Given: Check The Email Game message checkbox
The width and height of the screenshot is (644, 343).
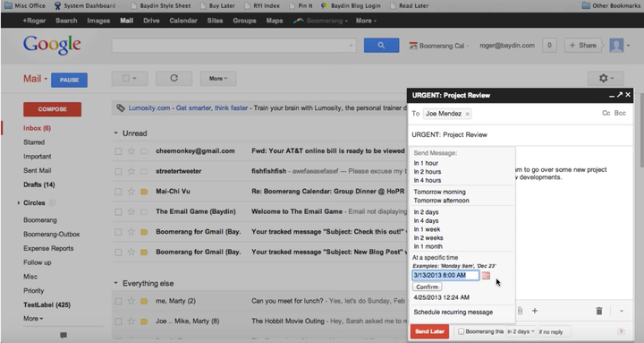Looking at the screenshot, I should 118,212.
